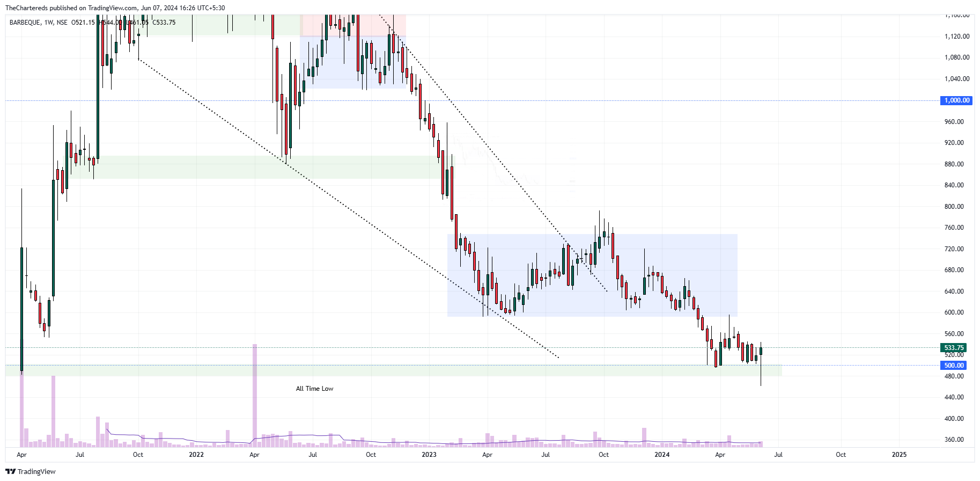This screenshot has width=980, height=481.
Task: Click the 880.00 price axis label
Action: pos(954,164)
